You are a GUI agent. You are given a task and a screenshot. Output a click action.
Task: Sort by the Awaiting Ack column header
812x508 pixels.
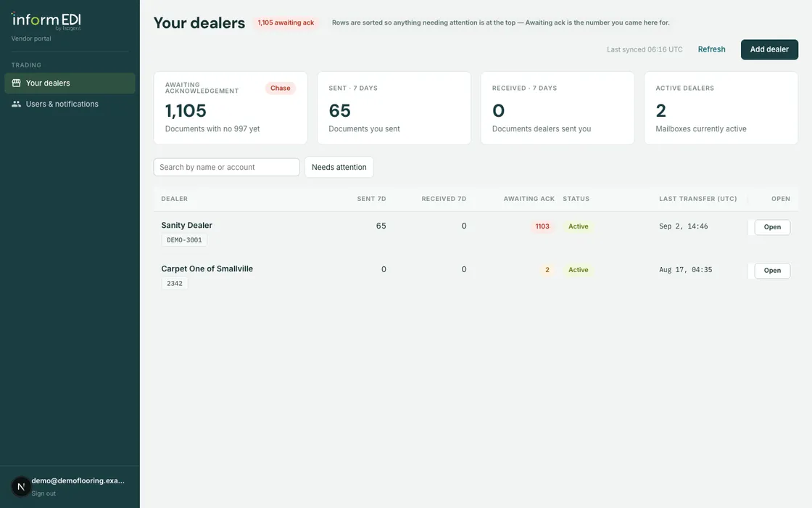coord(529,199)
